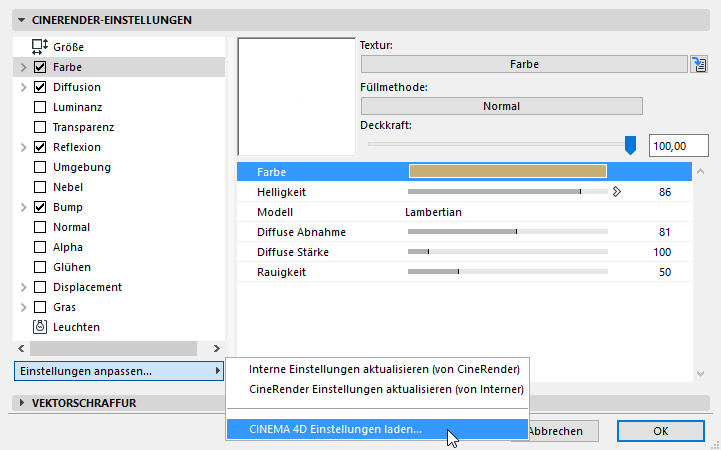Expand the Farbe tree chevron
721x450 pixels.
pos(23,67)
